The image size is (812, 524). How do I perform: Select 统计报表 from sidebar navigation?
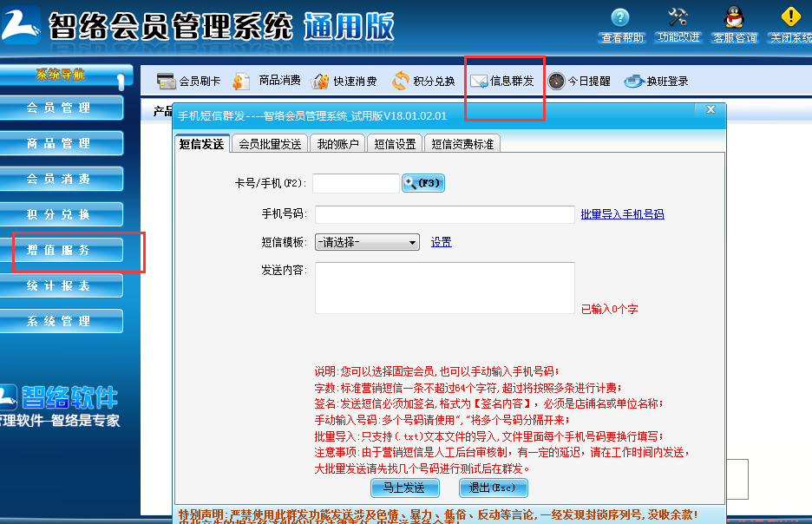62,285
